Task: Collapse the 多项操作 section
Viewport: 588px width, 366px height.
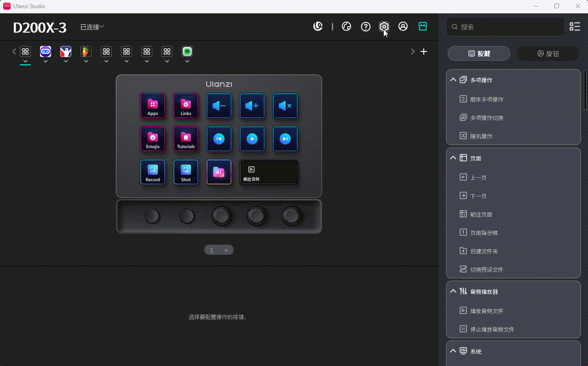Action: [453, 80]
